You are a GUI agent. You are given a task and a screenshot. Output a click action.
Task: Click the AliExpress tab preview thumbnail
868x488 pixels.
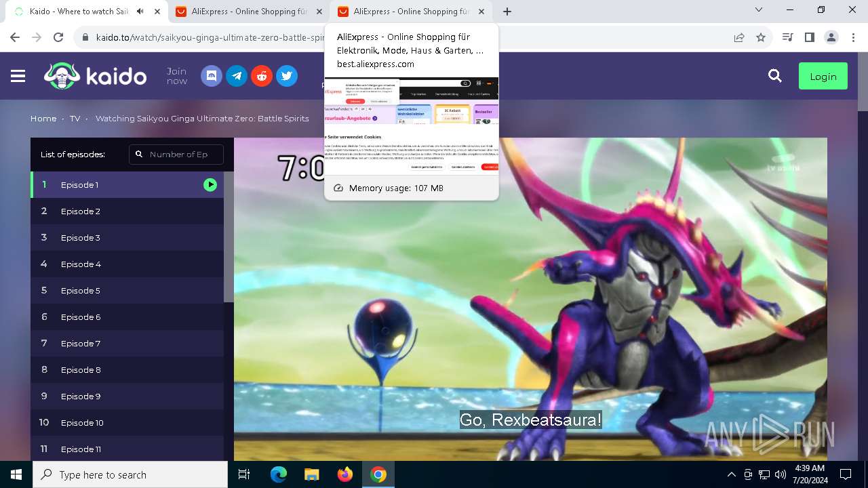coord(412,126)
